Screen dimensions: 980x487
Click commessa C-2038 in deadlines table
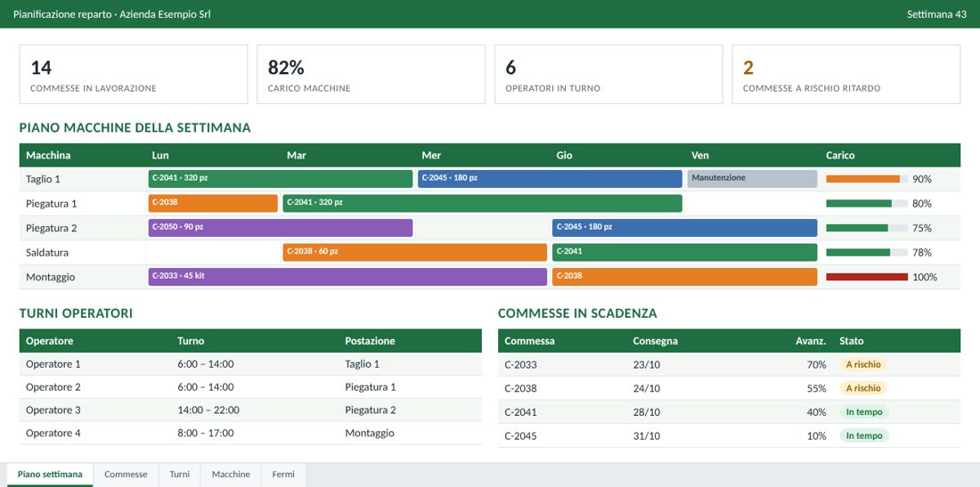click(520, 388)
